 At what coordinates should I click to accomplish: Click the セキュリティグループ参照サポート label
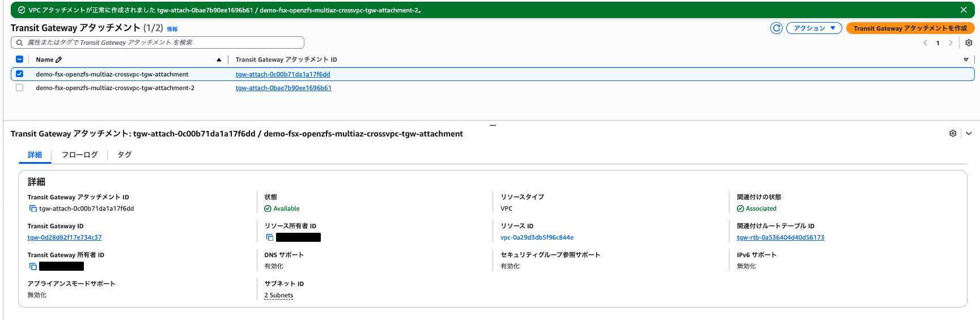click(550, 255)
